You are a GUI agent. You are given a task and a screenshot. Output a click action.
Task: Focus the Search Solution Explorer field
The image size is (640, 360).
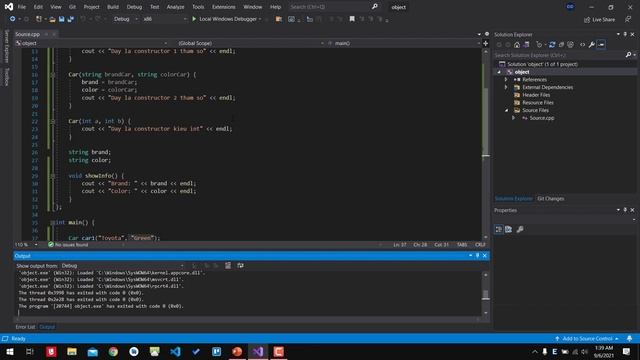pos(559,55)
